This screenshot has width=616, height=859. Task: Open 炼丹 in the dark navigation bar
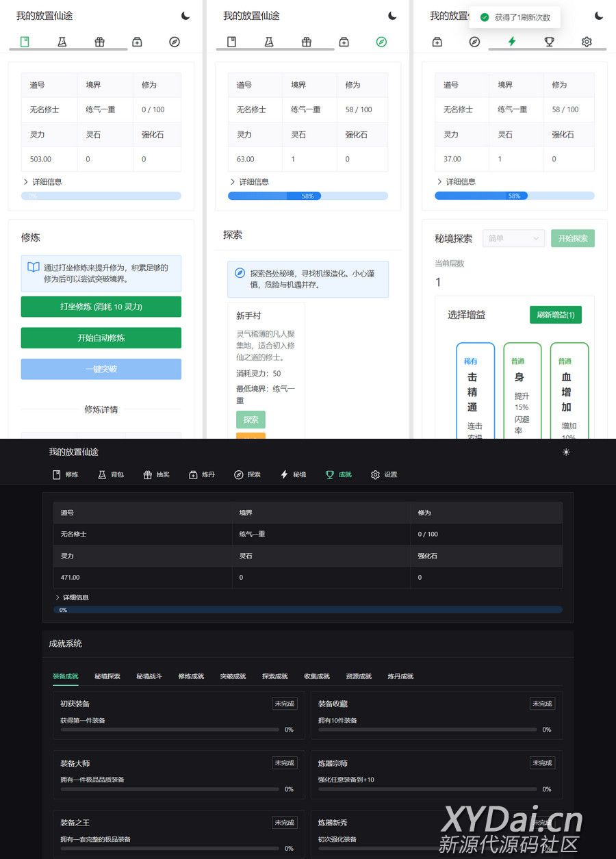click(x=201, y=474)
